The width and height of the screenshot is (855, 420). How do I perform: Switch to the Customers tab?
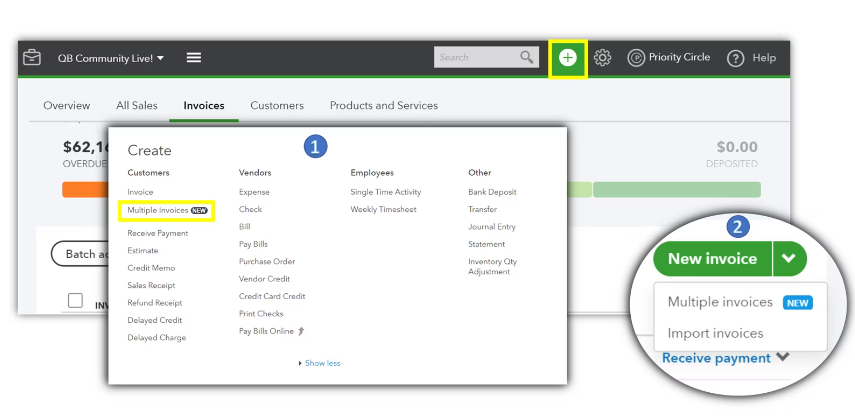[x=277, y=105]
